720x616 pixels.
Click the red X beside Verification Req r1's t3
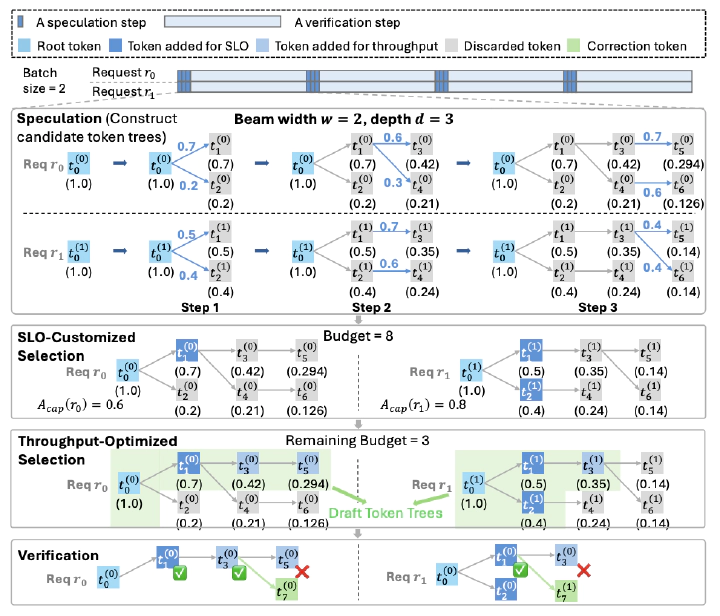tap(583, 571)
